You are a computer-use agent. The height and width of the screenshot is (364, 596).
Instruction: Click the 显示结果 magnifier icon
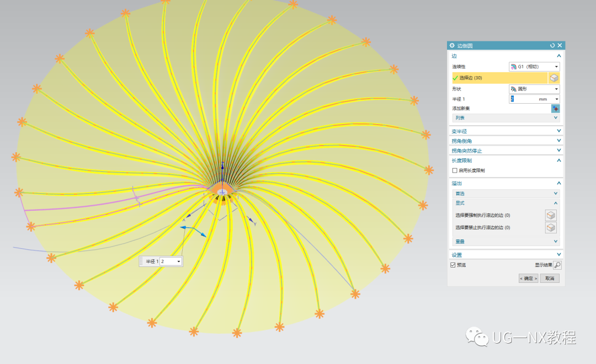click(557, 265)
